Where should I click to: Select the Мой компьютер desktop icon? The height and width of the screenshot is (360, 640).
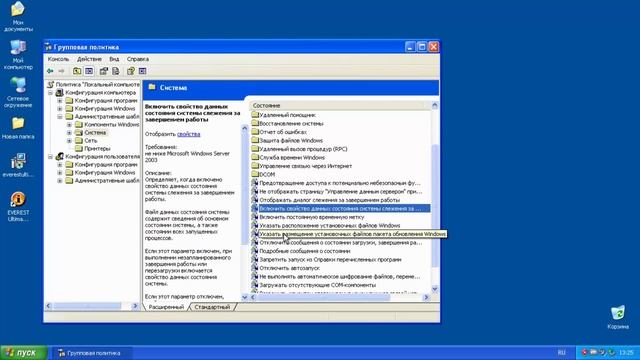point(18,55)
